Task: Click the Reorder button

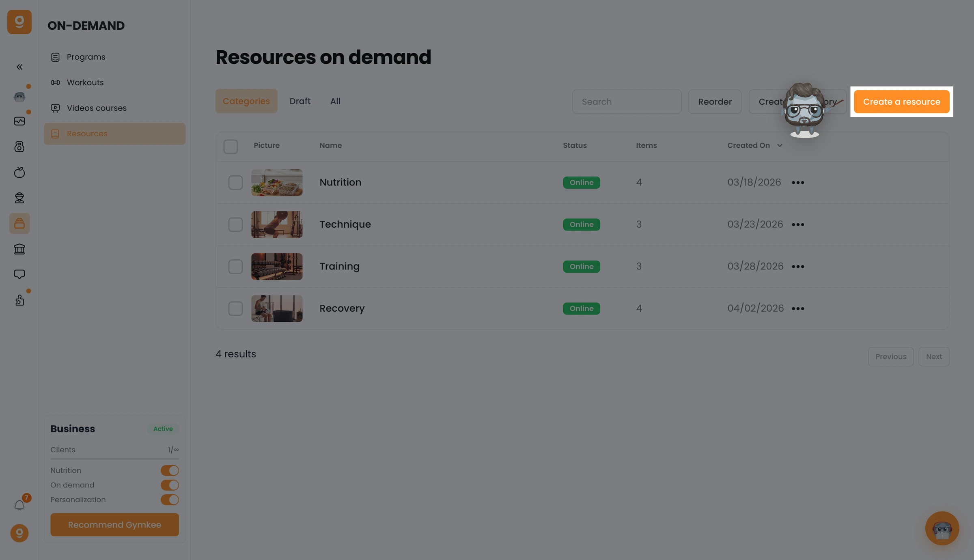Action: [715, 101]
